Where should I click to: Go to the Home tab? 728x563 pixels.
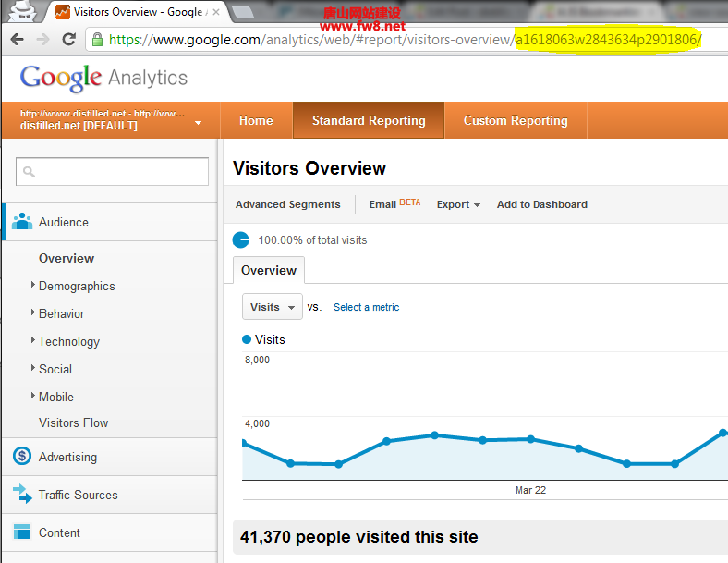coord(256,120)
